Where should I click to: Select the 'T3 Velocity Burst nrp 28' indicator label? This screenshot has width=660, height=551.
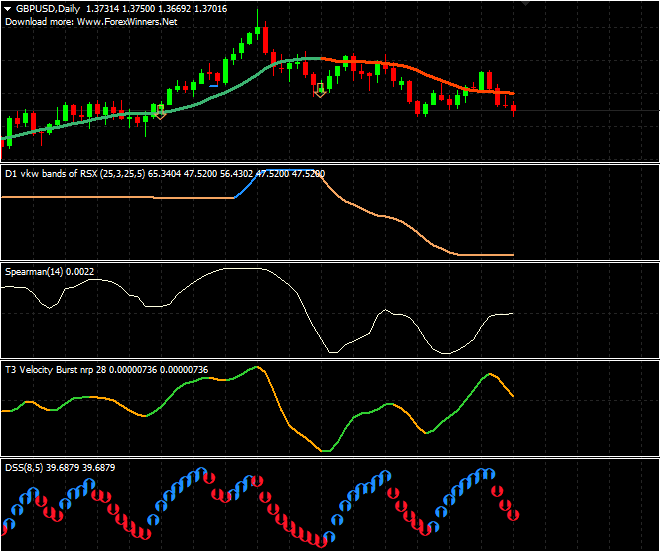tap(56, 370)
